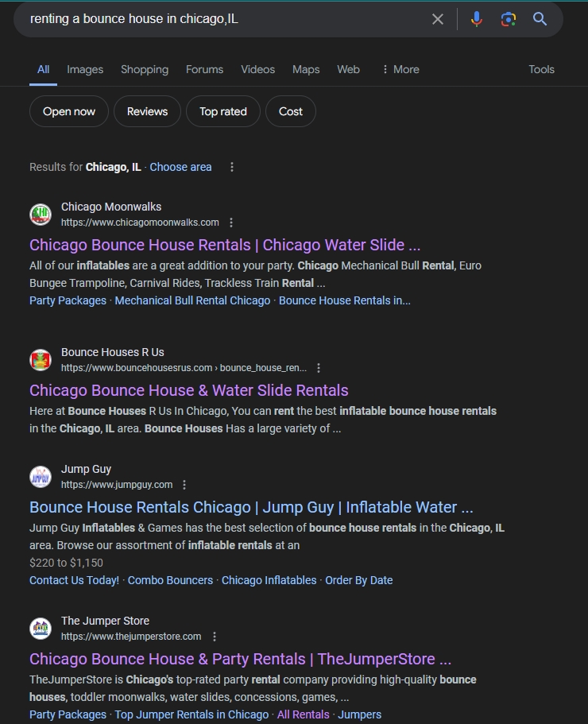Start voice search with microphone icon
Image resolution: width=588 pixels, height=724 pixels.
[x=476, y=19]
